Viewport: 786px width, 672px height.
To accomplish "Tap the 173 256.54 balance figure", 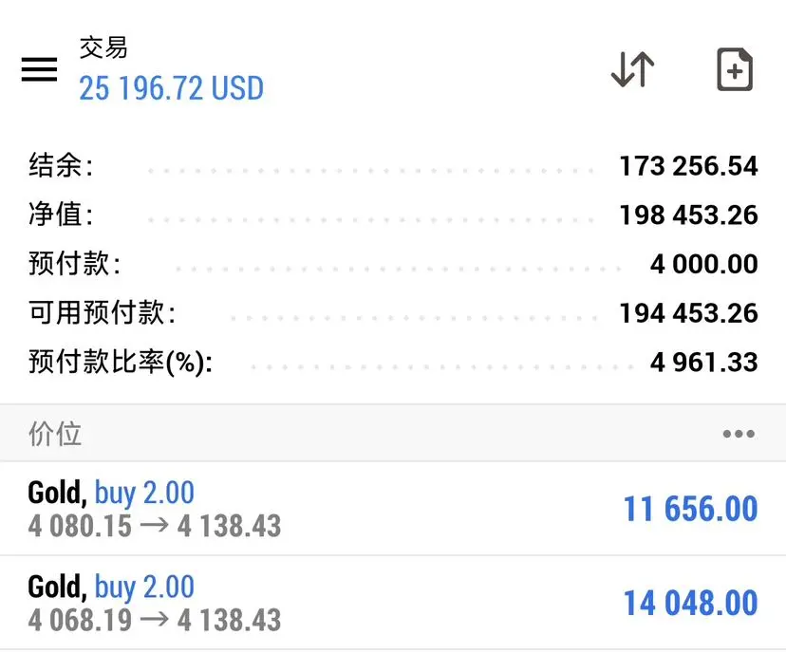I will coord(689,166).
